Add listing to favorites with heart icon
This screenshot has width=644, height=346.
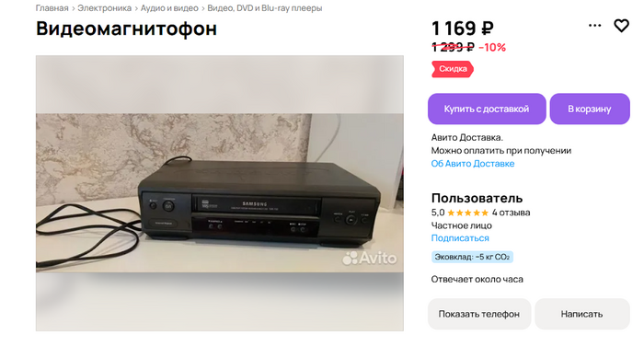[621, 26]
